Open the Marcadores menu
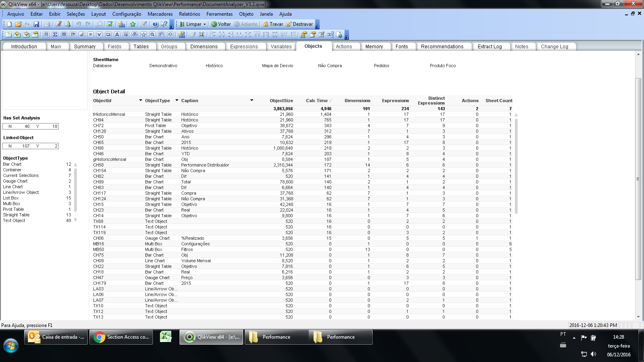The width and height of the screenshot is (644, 362). pos(160,14)
